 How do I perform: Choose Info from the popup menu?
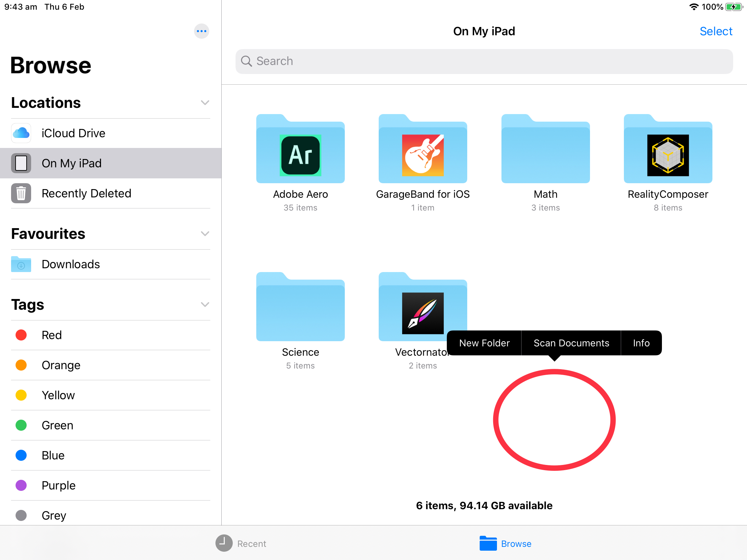(x=642, y=343)
